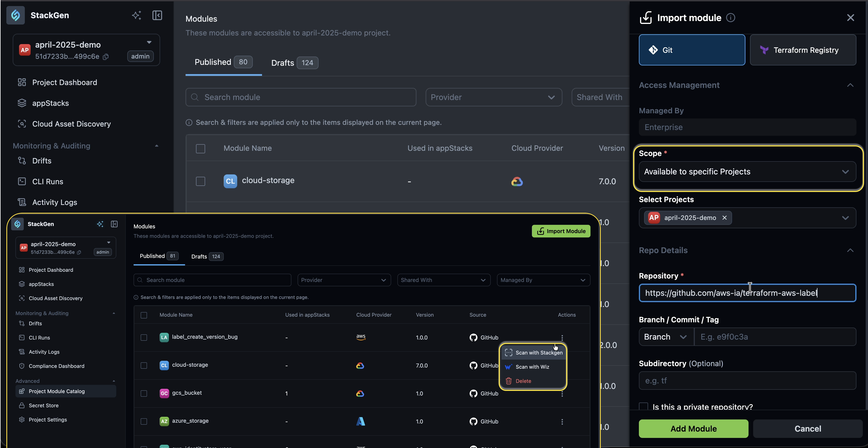Click the appStacks layers icon in large sidebar
The height and width of the screenshot is (448, 868).
(22, 103)
